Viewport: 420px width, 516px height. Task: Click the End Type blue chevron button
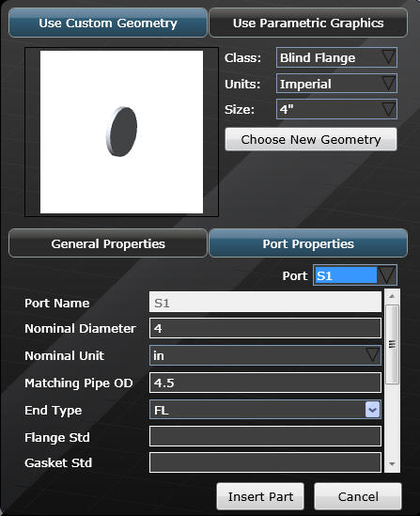372,410
